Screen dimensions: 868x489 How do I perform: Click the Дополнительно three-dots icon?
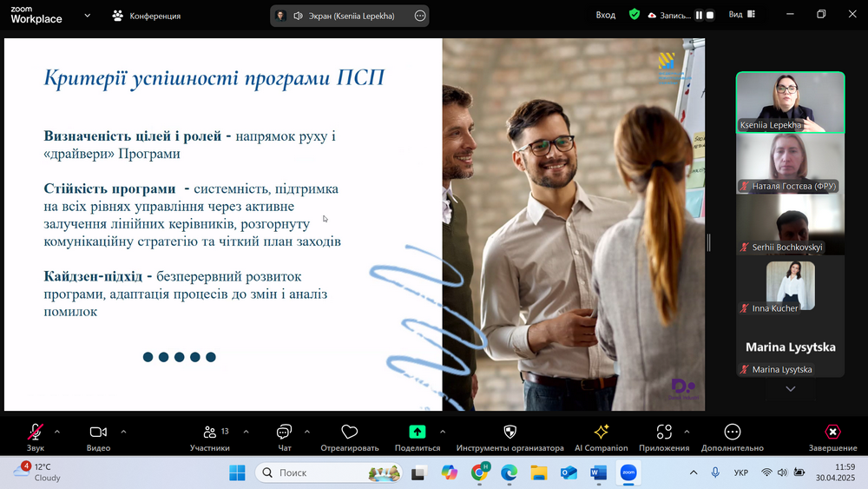click(x=733, y=433)
